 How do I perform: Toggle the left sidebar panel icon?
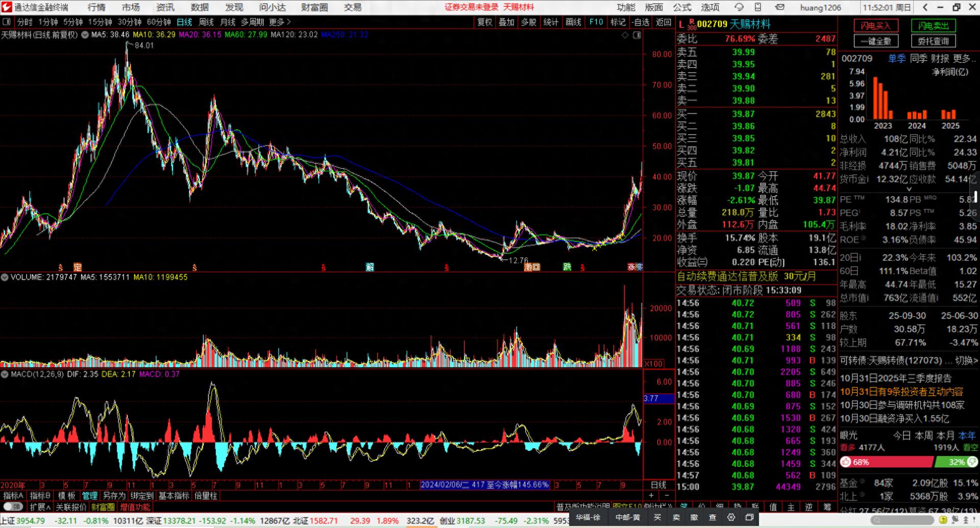(7, 22)
